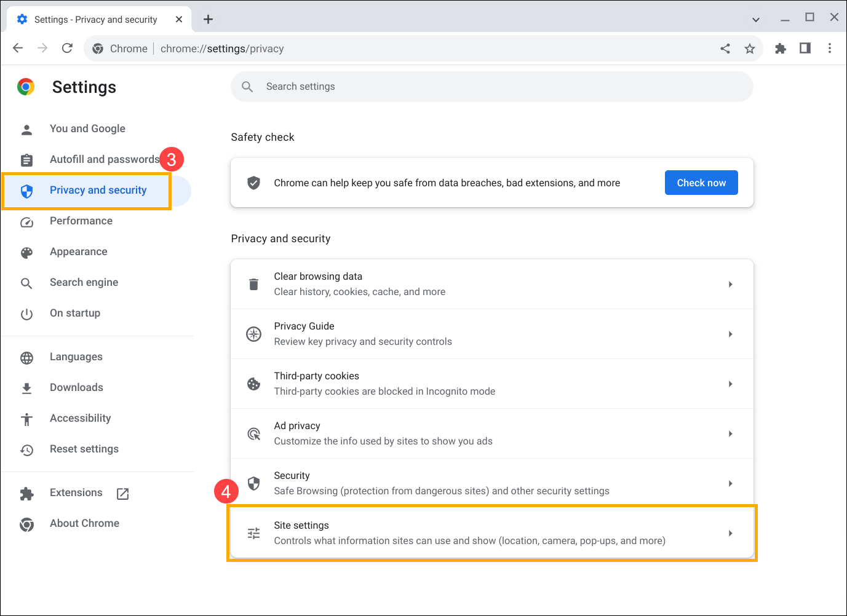This screenshot has width=847, height=616.
Task: Click 'Clear history, cookies, cache, and more'
Action: pyautogui.click(x=360, y=292)
